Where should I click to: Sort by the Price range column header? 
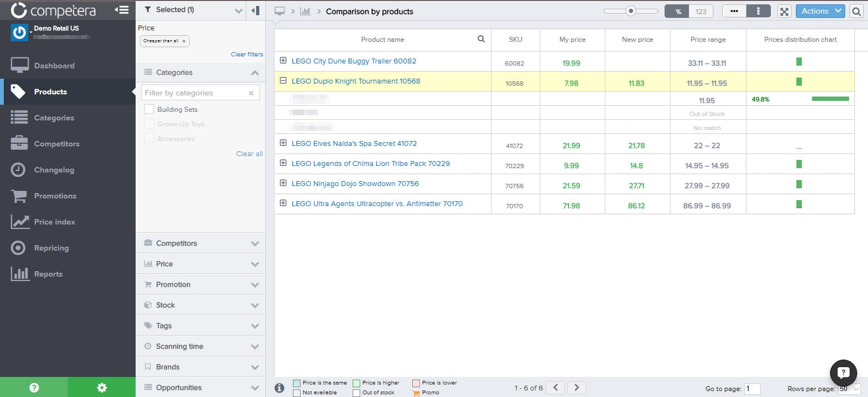(708, 40)
